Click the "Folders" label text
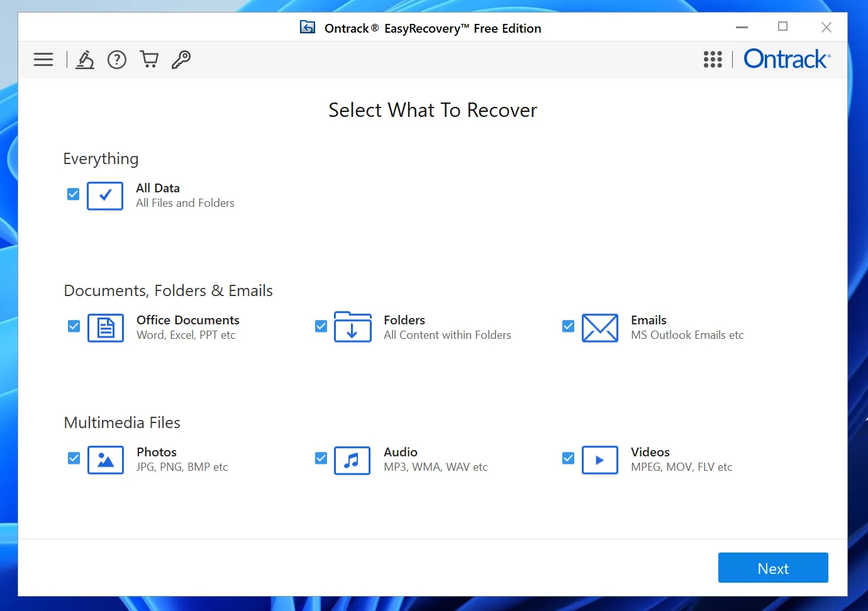 [404, 320]
